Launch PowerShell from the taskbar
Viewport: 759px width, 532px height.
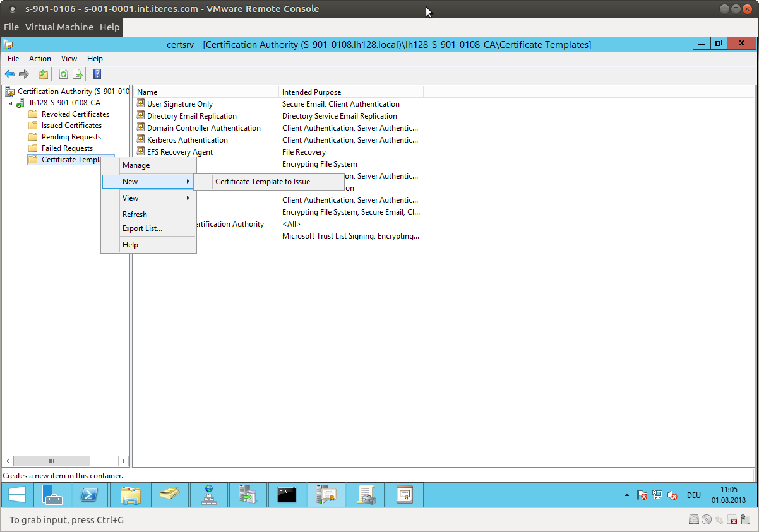point(90,495)
